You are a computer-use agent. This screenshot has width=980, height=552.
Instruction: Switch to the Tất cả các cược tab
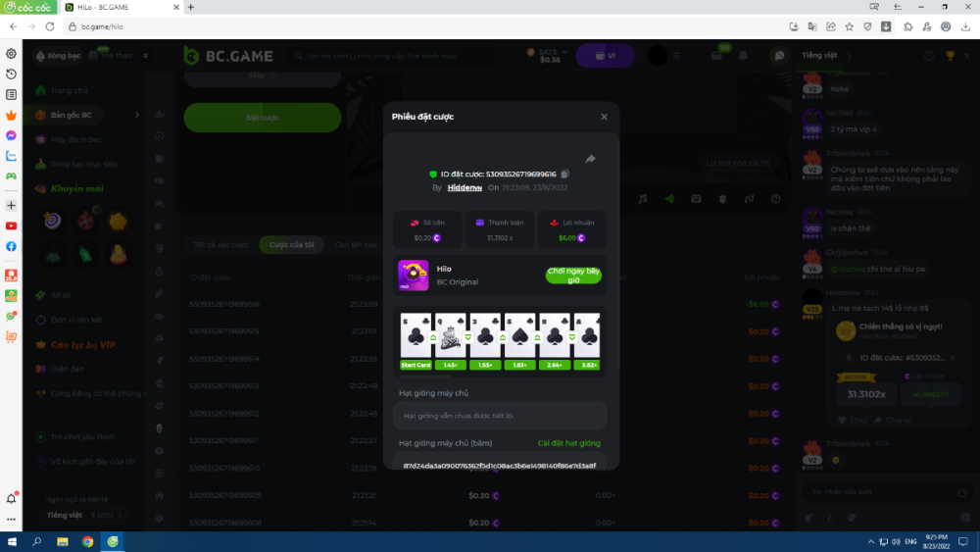[x=221, y=244]
